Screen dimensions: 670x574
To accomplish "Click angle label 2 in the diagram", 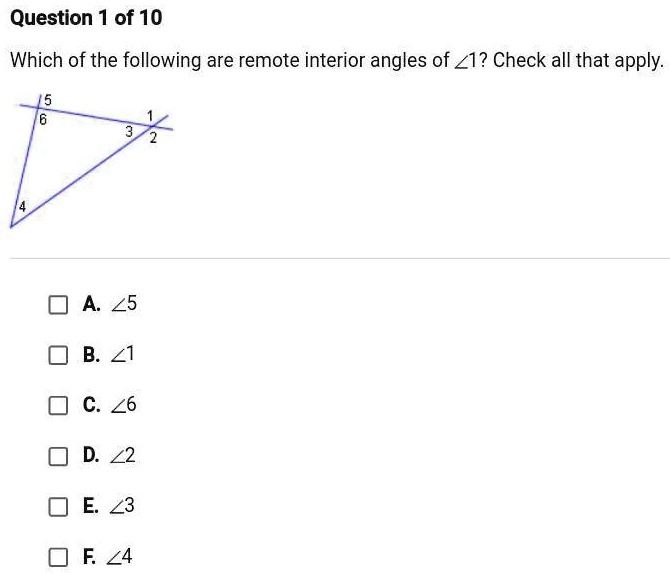I will [153, 138].
